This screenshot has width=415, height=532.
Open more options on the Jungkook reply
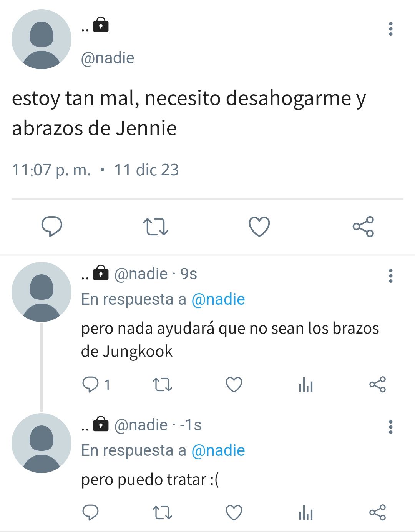tap(391, 276)
